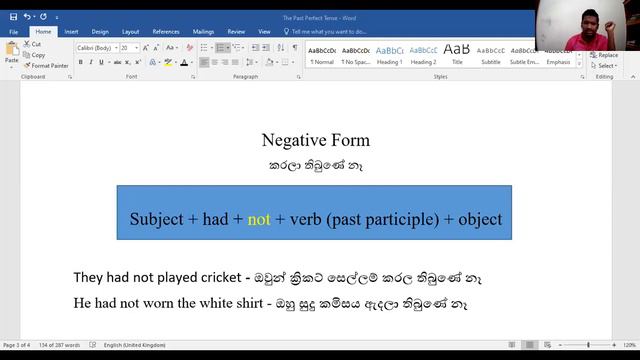Open the Clipboard pane launcher
The width and height of the screenshot is (640, 360).
coord(70,77)
